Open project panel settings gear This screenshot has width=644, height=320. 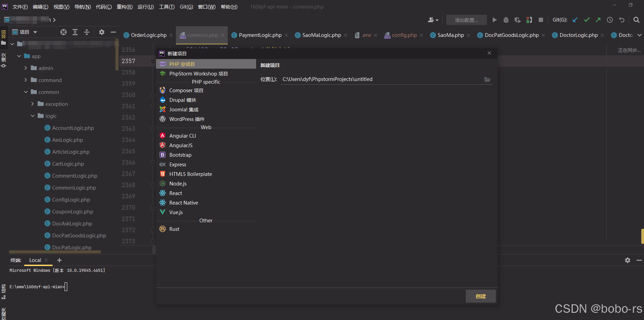point(102,32)
